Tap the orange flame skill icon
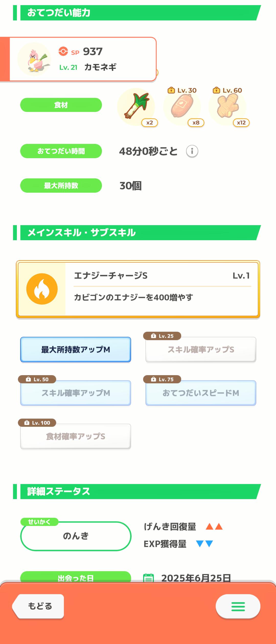Screen dimensions: 276x644 pos(42,289)
